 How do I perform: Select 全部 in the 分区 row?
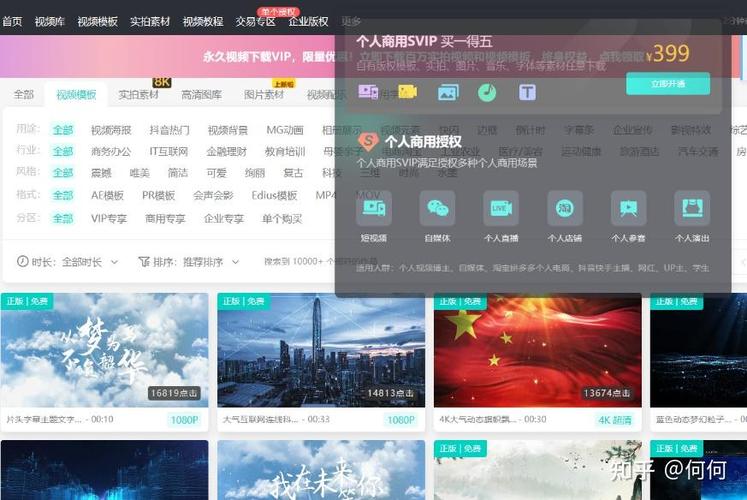pos(62,219)
